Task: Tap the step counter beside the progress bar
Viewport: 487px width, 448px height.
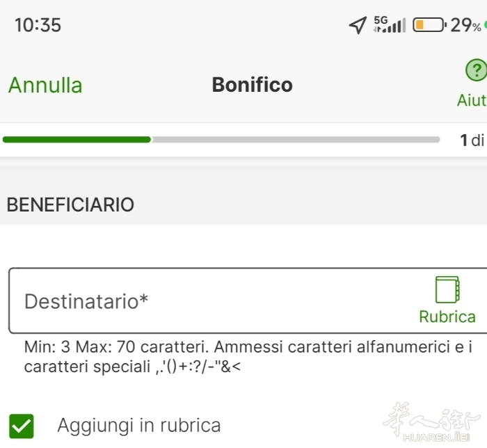Action: pyautogui.click(x=472, y=141)
